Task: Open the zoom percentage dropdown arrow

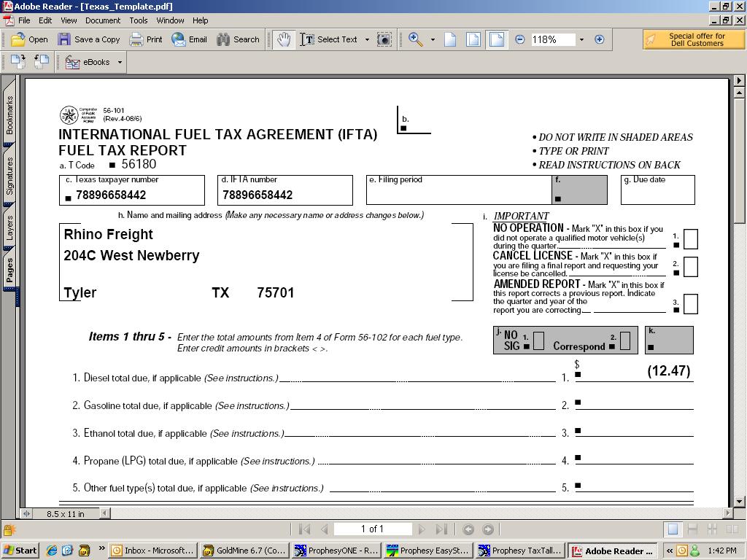Action: click(581, 39)
